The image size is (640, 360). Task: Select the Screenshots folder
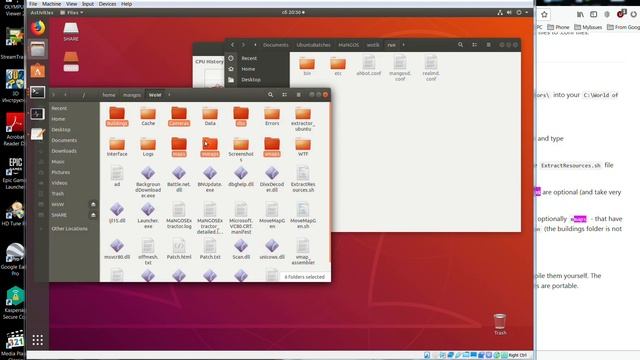241,149
